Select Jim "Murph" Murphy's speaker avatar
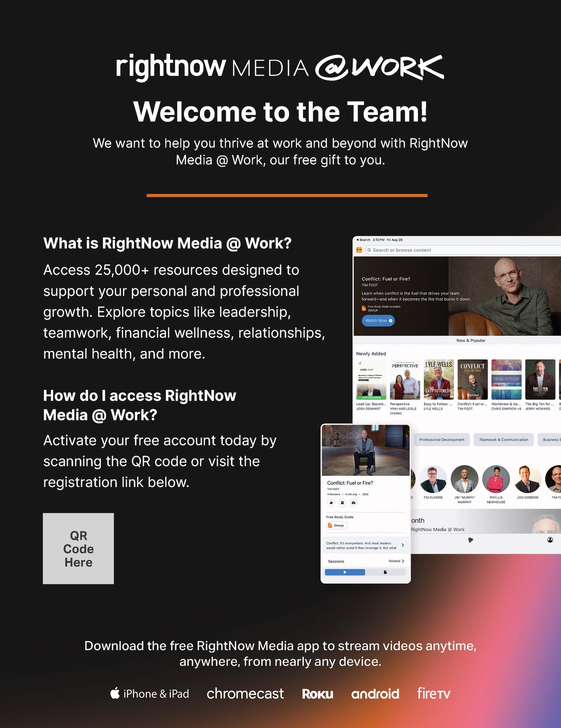 465,479
